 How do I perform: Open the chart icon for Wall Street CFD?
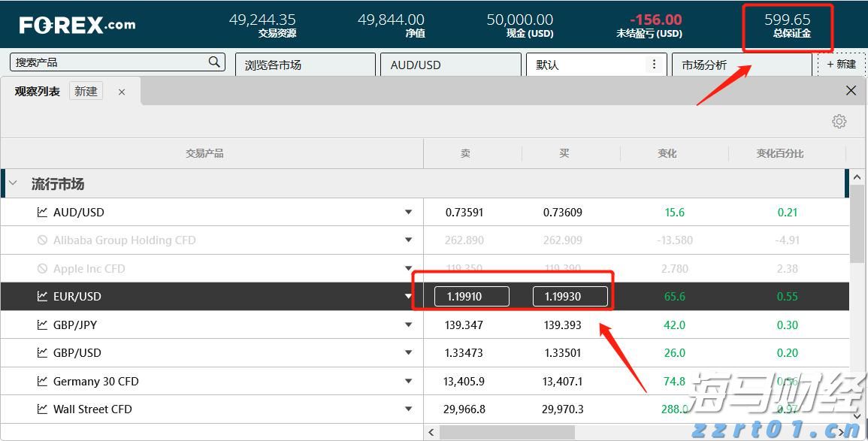coord(43,409)
